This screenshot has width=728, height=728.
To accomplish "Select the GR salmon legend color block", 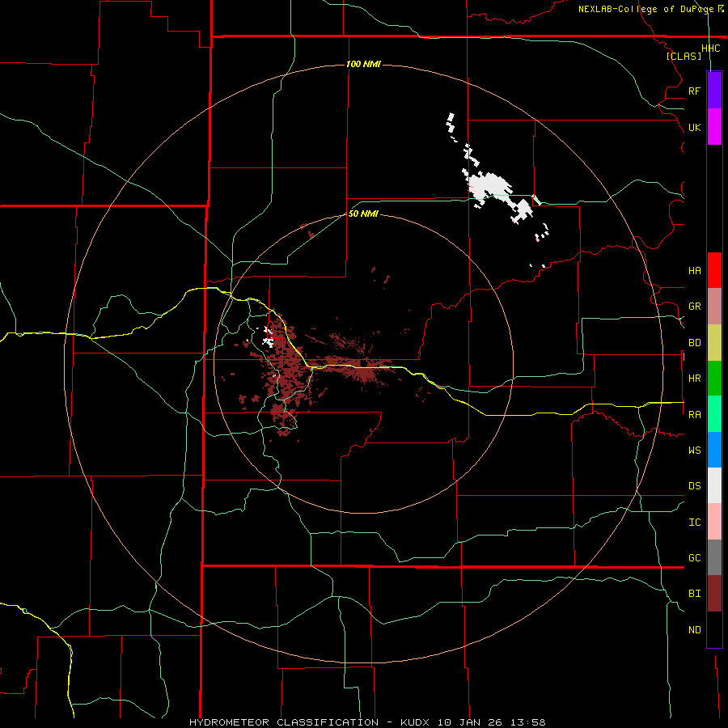I will pos(714,307).
